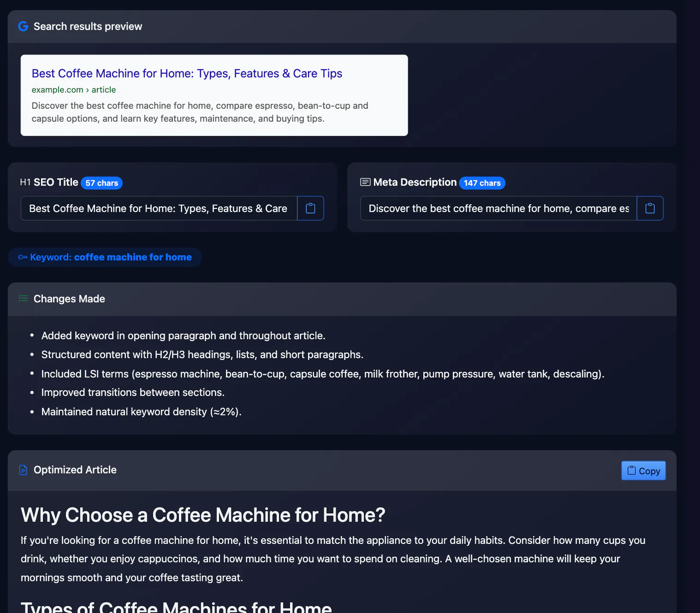Click the paragraph starting 'If you're looking for'
700x613 pixels.
(x=333, y=559)
